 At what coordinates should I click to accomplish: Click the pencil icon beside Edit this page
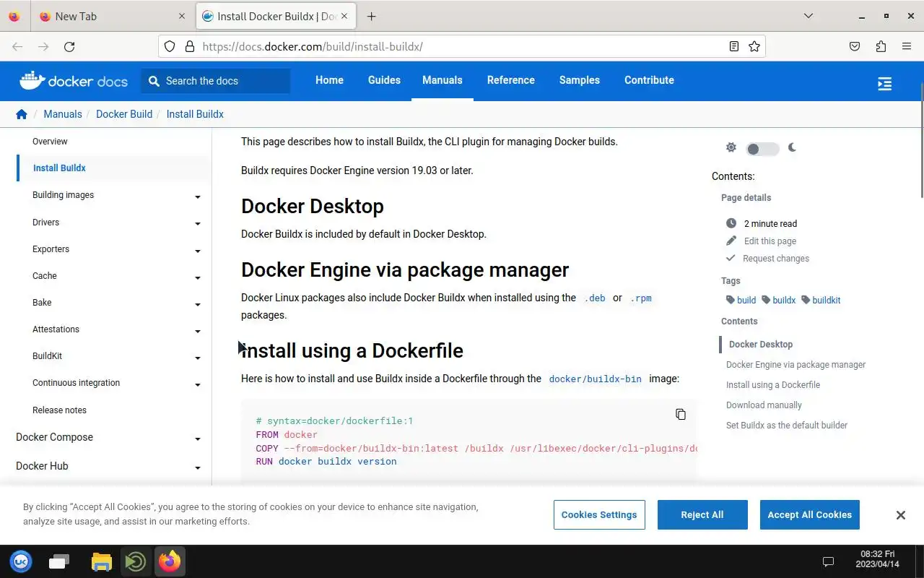point(731,241)
